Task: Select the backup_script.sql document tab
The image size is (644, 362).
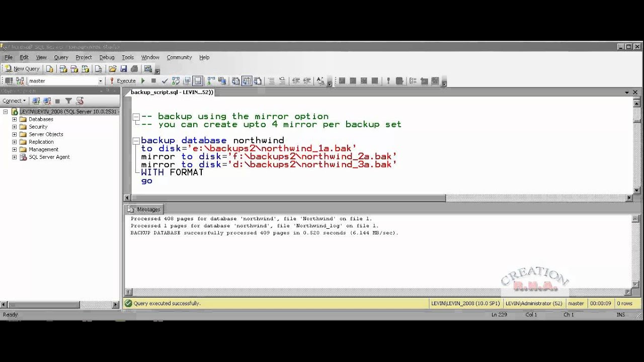Action: pyautogui.click(x=172, y=92)
